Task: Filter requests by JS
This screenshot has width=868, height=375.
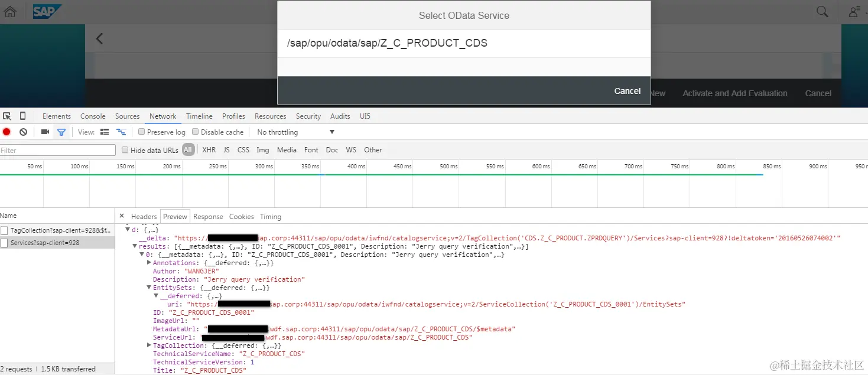Action: click(226, 150)
